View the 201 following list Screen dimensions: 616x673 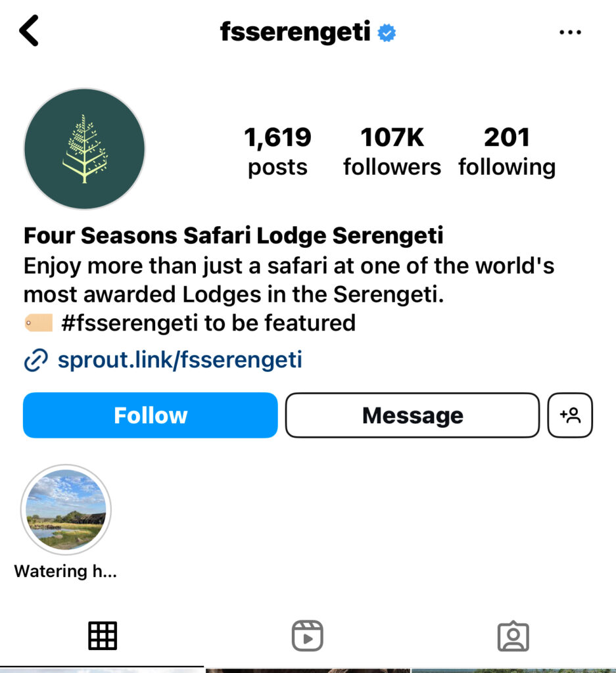point(507,151)
